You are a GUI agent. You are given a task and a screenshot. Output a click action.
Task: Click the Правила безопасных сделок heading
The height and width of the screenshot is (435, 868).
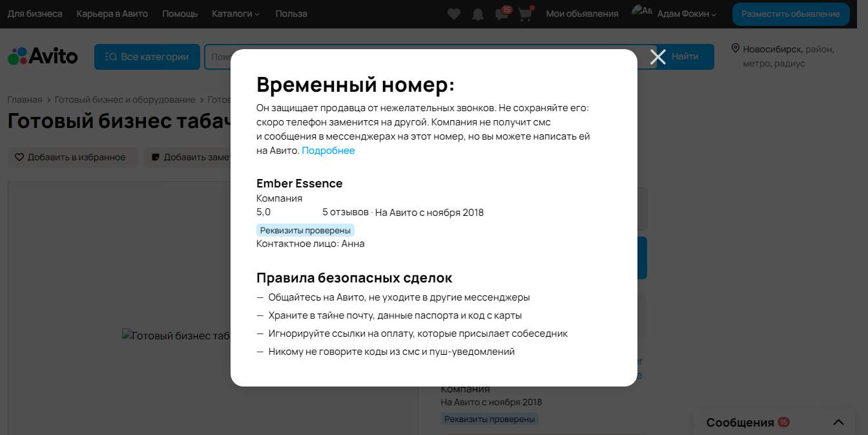click(354, 278)
